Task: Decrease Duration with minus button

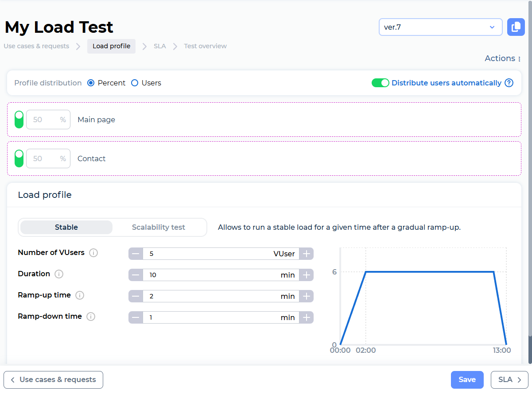Action: coord(136,275)
